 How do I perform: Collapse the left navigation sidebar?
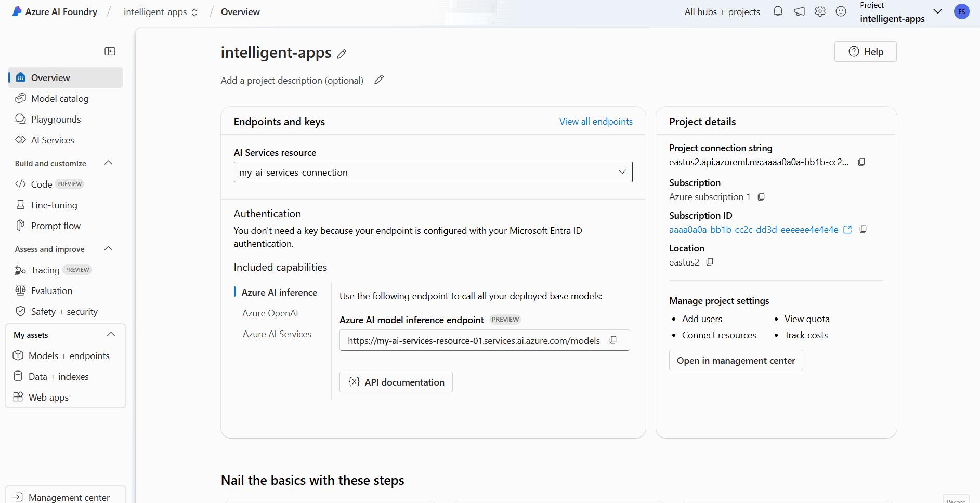click(110, 51)
